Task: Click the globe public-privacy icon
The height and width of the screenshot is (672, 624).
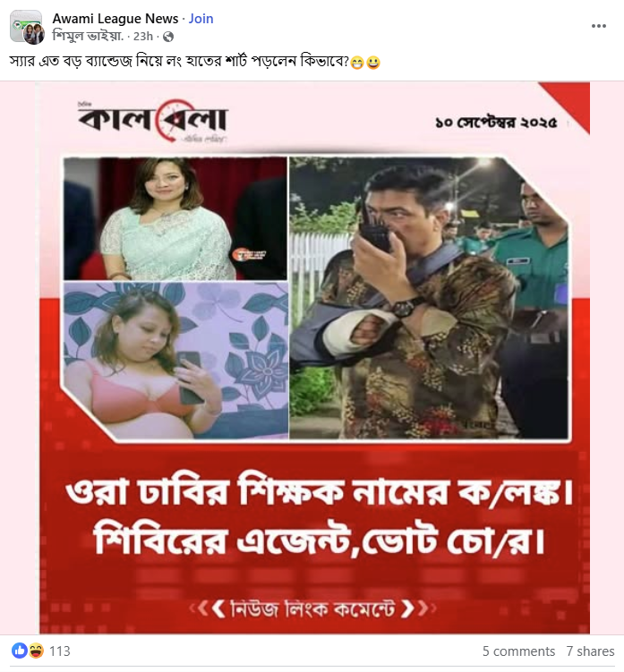Action: coord(168,37)
